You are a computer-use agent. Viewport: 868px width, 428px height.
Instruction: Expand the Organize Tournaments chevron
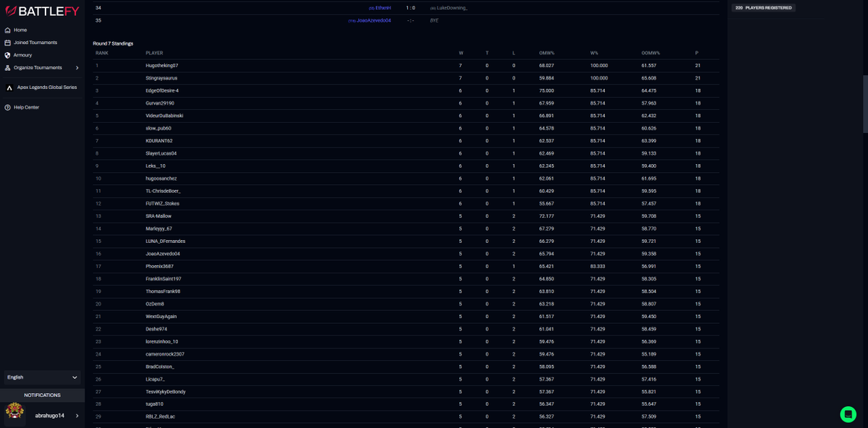77,68
